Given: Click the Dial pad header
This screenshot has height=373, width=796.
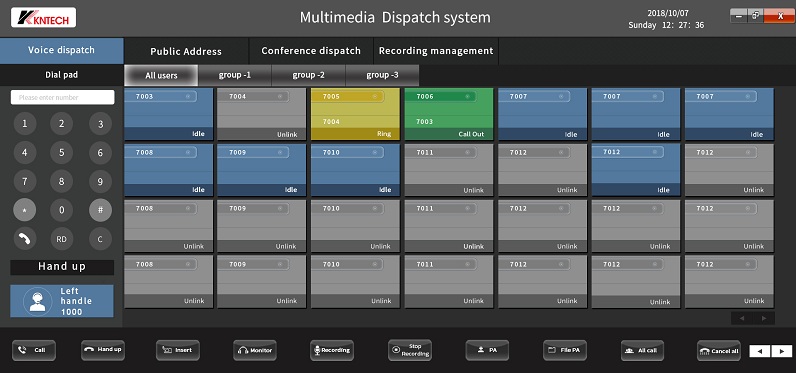Looking at the screenshot, I should point(61,75).
